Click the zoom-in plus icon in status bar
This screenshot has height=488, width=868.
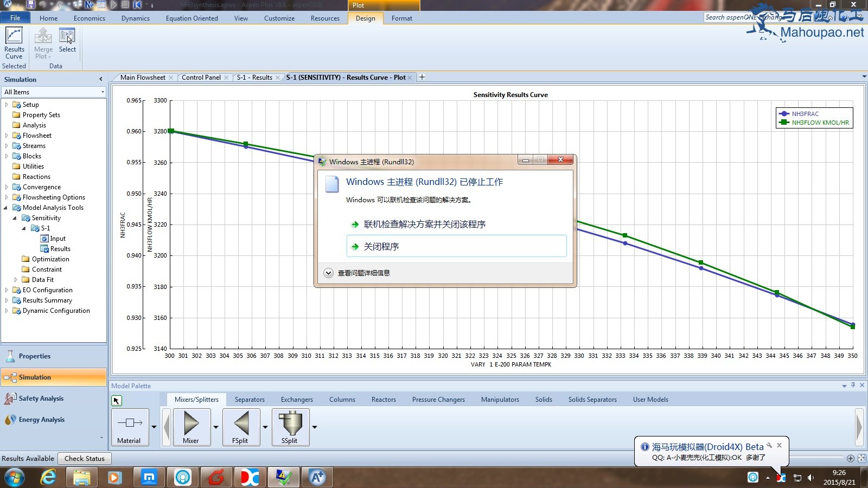point(851,459)
